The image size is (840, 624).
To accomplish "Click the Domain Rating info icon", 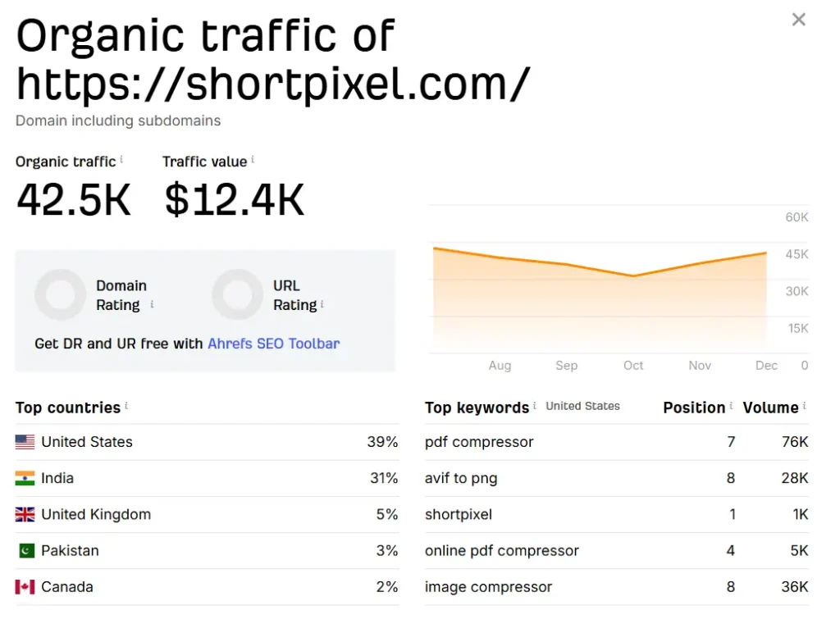I will point(152,304).
